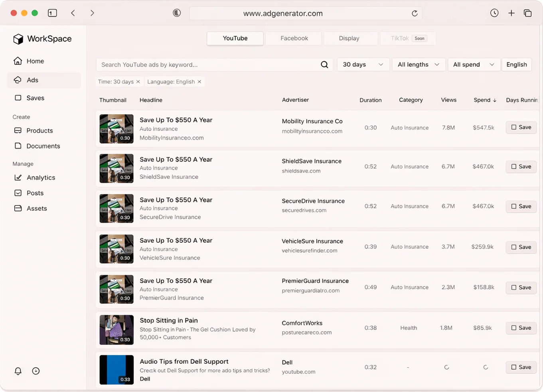Open the 30 days time dropdown

click(363, 65)
